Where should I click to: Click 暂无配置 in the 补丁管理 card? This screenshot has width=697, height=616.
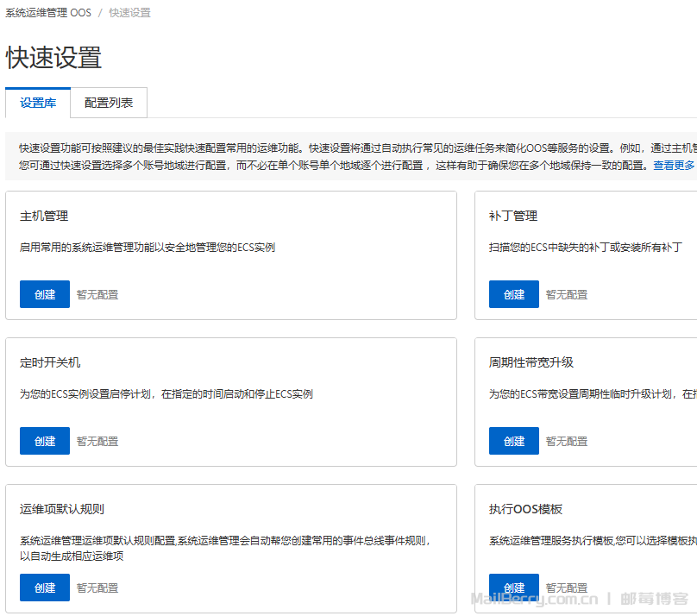coord(567,294)
